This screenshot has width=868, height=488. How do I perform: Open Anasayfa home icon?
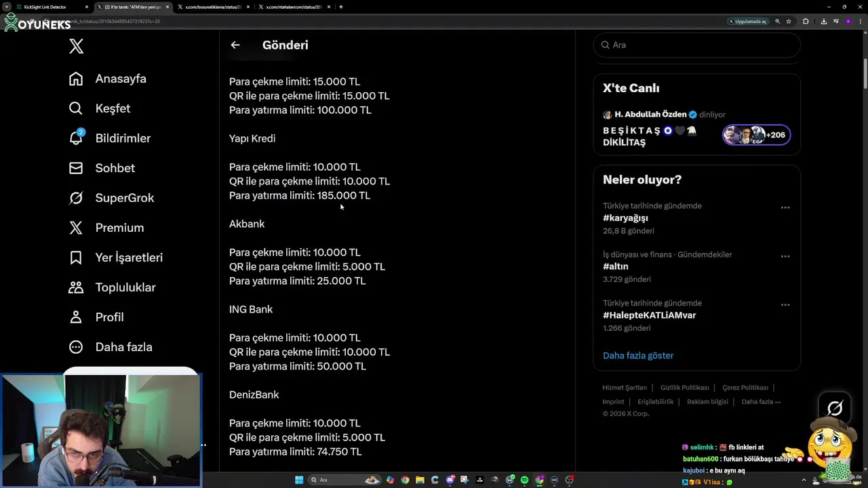[x=76, y=79]
